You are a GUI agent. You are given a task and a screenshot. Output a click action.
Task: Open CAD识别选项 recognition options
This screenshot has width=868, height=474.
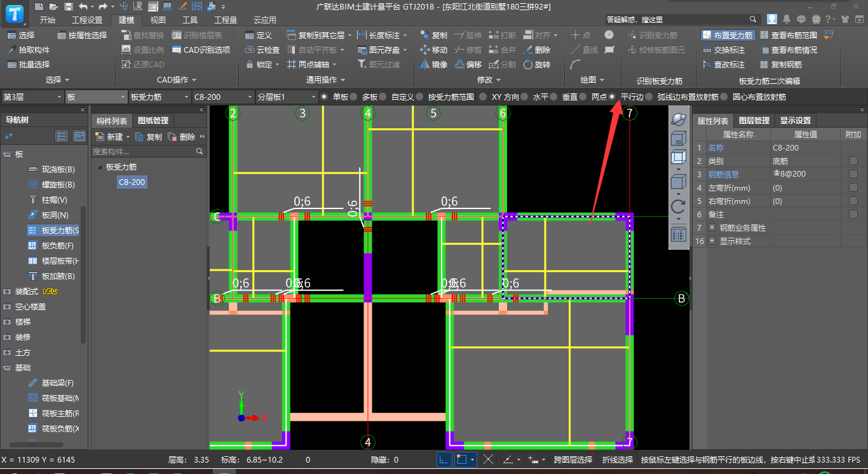201,50
